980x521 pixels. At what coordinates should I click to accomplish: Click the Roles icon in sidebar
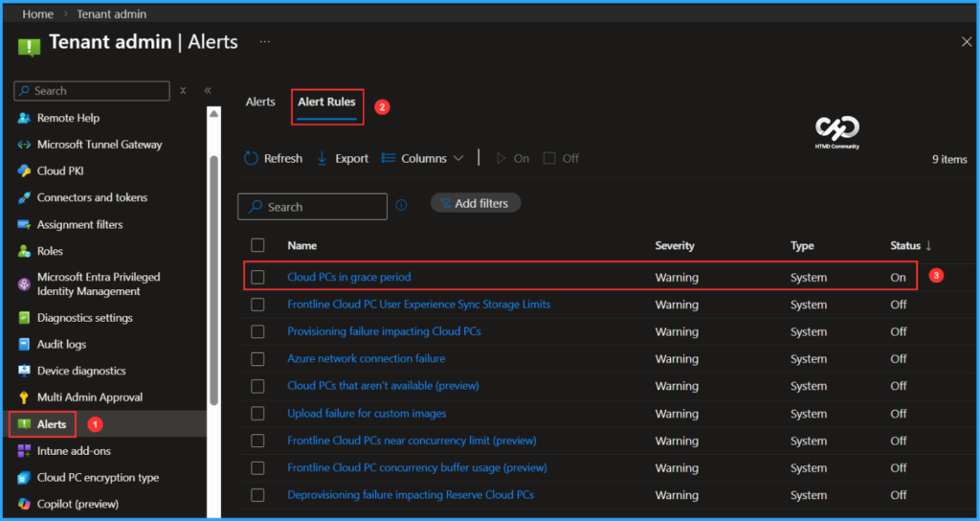point(24,251)
